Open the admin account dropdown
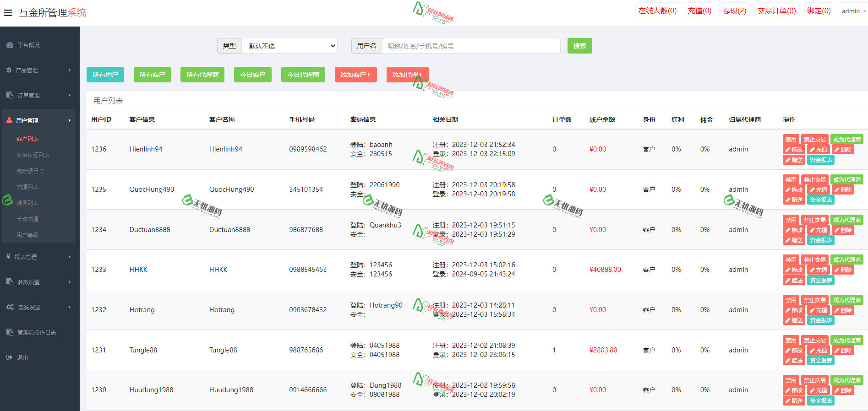 pyautogui.click(x=853, y=11)
